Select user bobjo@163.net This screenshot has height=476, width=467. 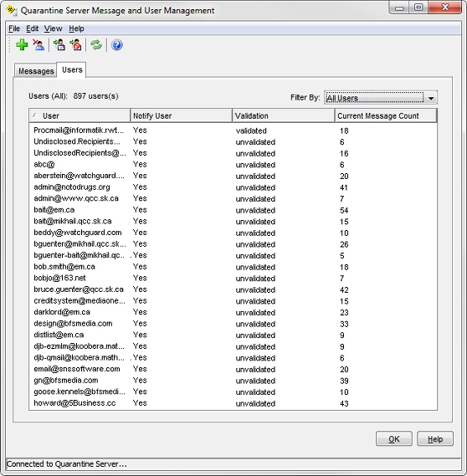pyautogui.click(x=233, y=278)
